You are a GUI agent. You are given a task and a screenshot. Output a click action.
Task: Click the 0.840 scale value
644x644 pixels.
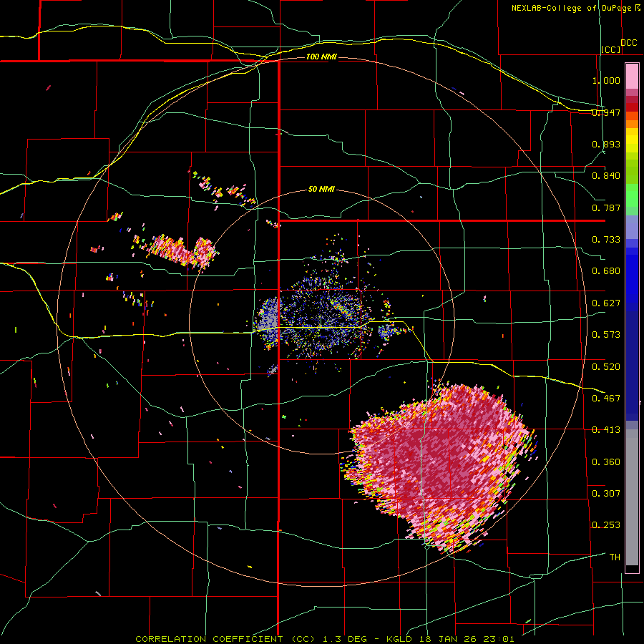606,176
